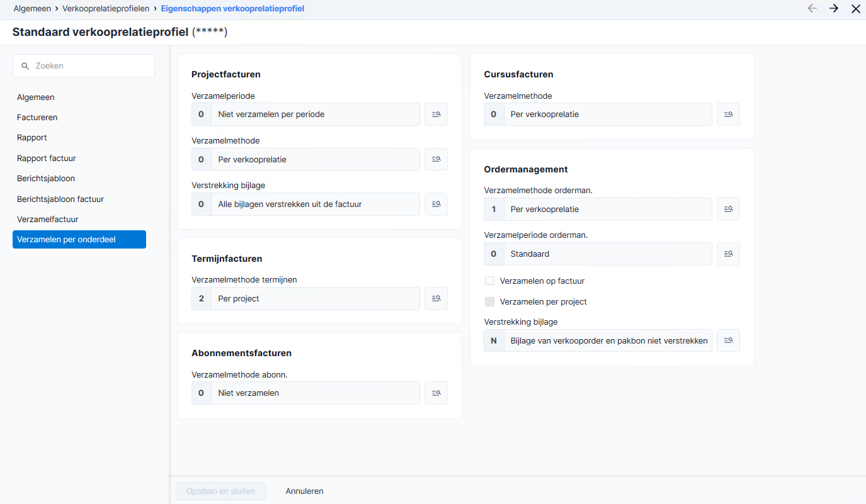Open lookup for Verzamelmethode termijnen
The image size is (866, 504).
click(436, 298)
